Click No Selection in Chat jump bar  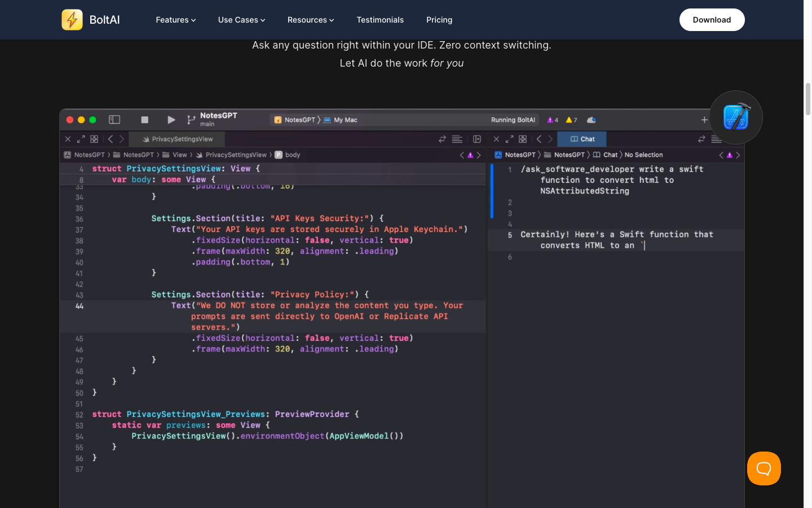point(643,155)
